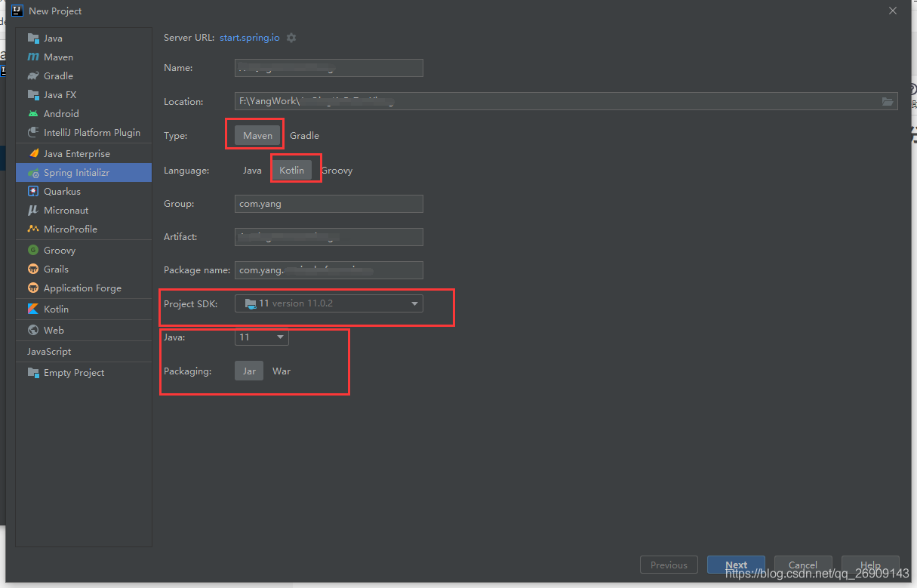Choose Jar packaging
The width and height of the screenshot is (917, 588).
(249, 371)
